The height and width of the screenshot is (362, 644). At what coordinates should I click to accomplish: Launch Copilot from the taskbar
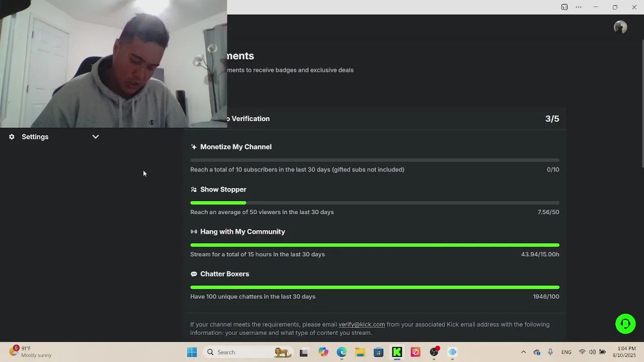pos(323,352)
